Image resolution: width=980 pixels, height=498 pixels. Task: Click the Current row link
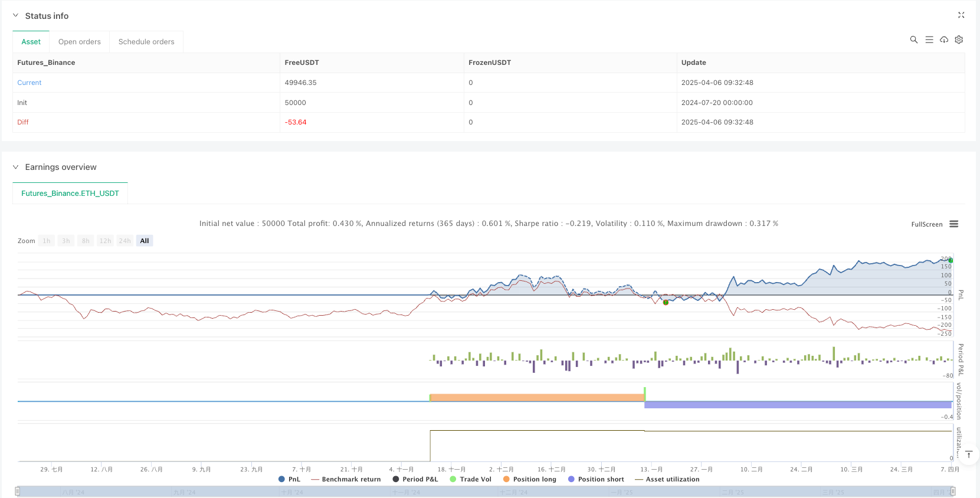(30, 83)
